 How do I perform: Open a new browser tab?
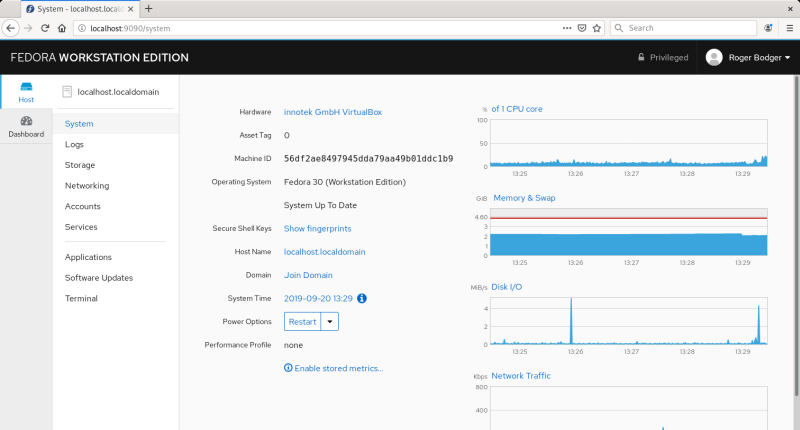pos(148,8)
